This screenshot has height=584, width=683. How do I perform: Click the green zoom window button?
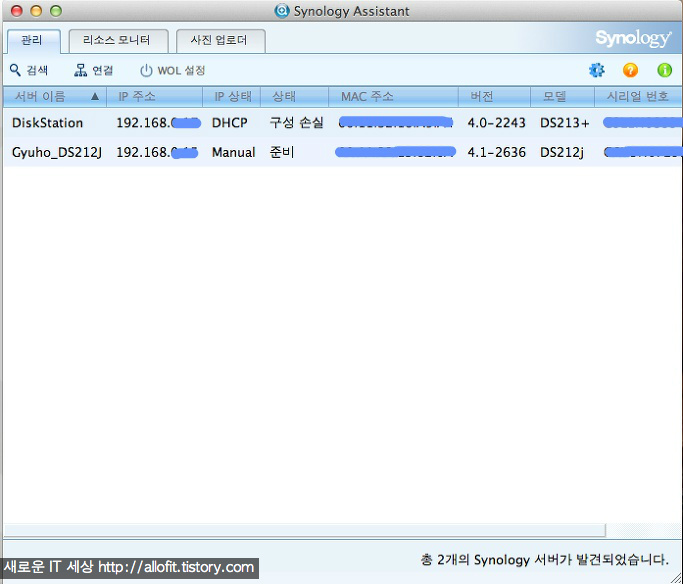tap(56, 11)
